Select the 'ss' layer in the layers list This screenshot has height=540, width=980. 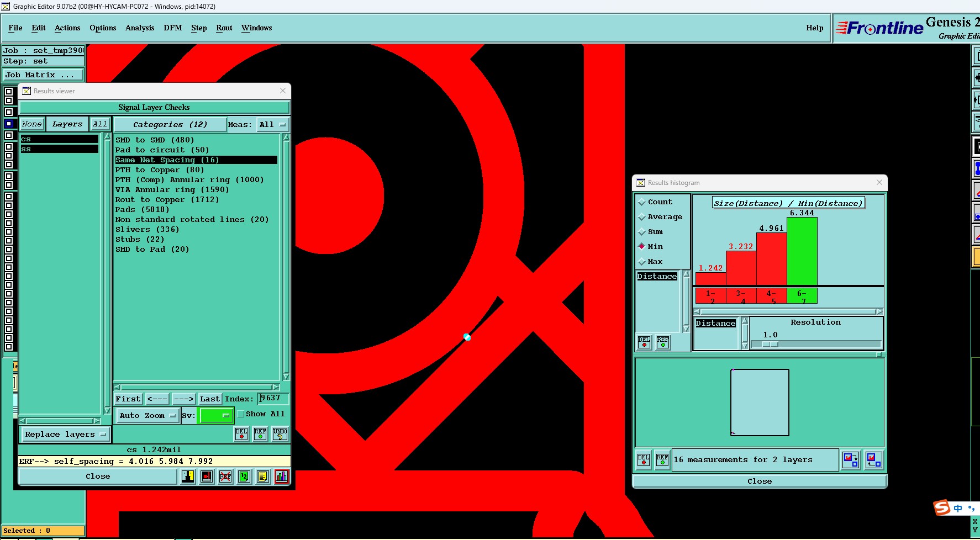59,149
